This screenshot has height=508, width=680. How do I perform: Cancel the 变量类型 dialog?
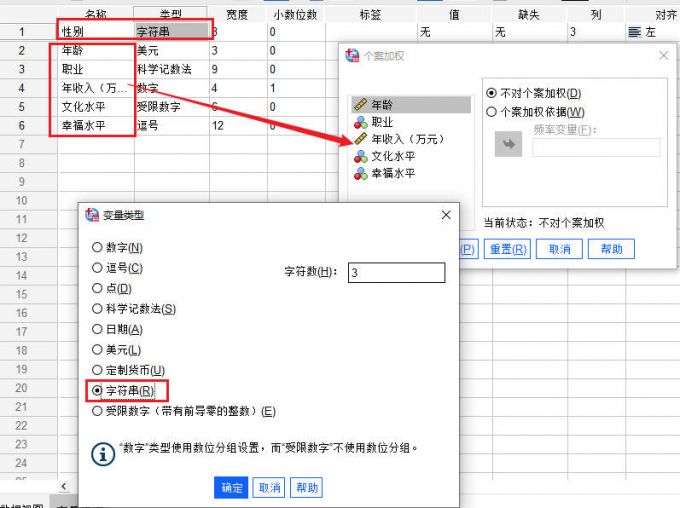(x=269, y=488)
